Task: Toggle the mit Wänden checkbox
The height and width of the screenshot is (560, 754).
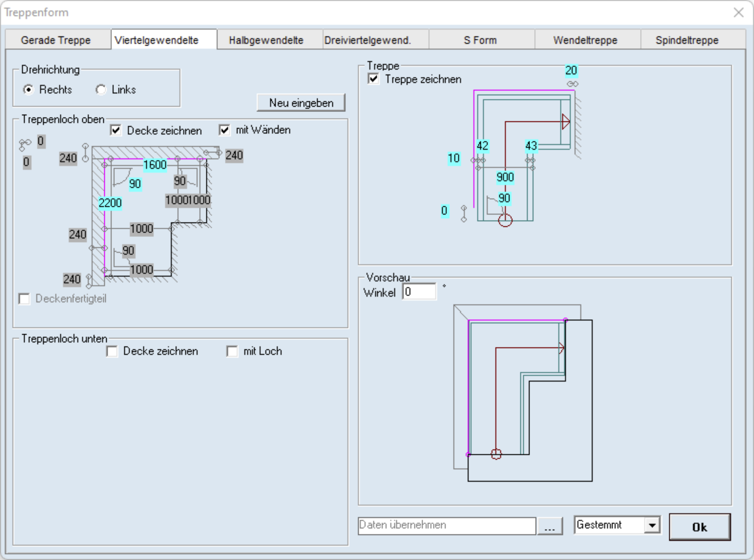Action: coord(225,130)
